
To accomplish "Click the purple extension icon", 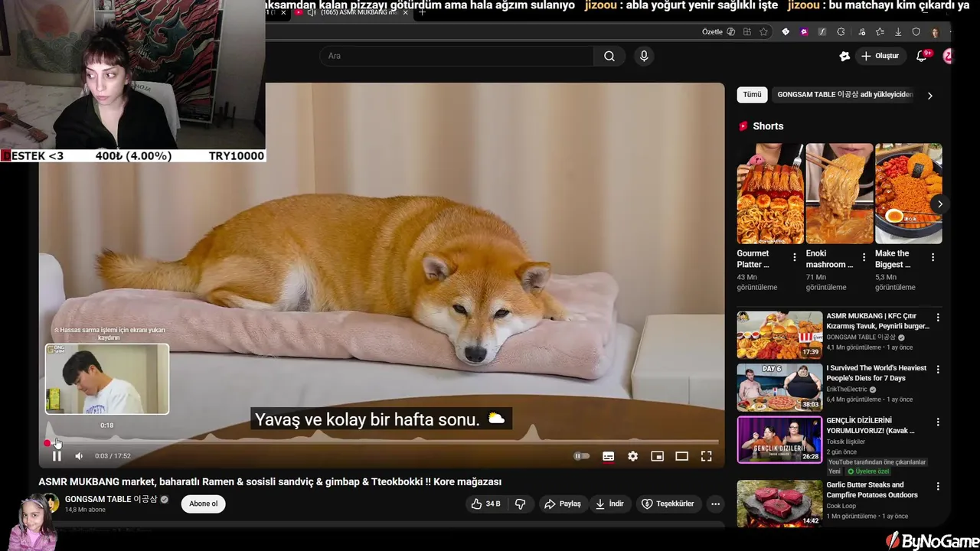I will coord(804,32).
